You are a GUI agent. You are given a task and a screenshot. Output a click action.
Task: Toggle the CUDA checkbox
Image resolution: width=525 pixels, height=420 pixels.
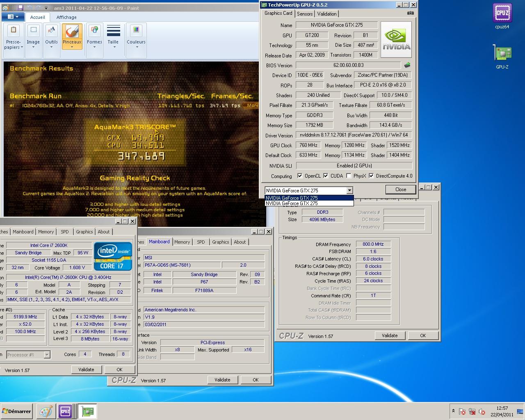point(326,176)
